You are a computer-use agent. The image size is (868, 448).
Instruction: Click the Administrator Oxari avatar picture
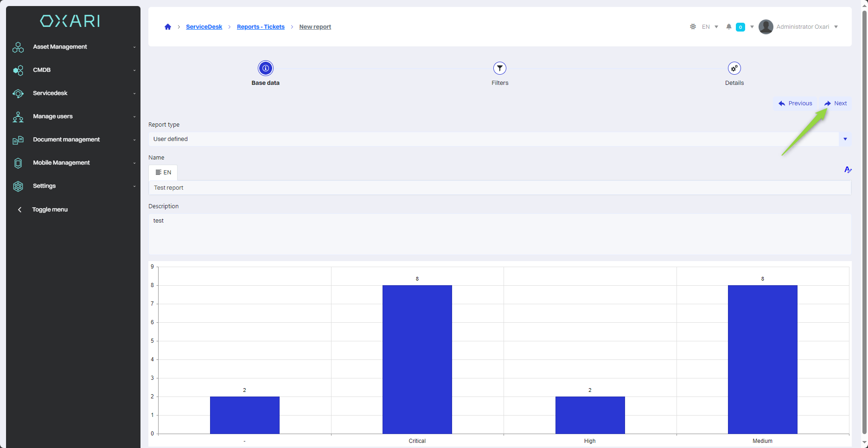tap(766, 27)
